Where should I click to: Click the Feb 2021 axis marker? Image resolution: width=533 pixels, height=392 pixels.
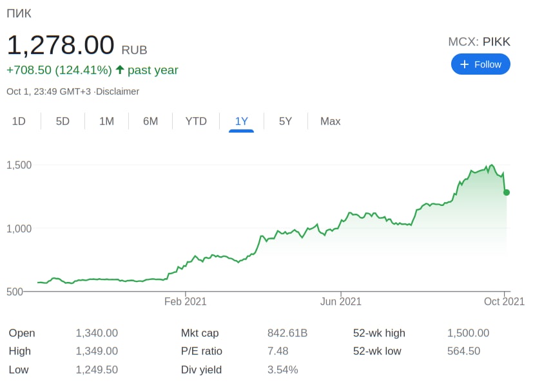(186, 301)
